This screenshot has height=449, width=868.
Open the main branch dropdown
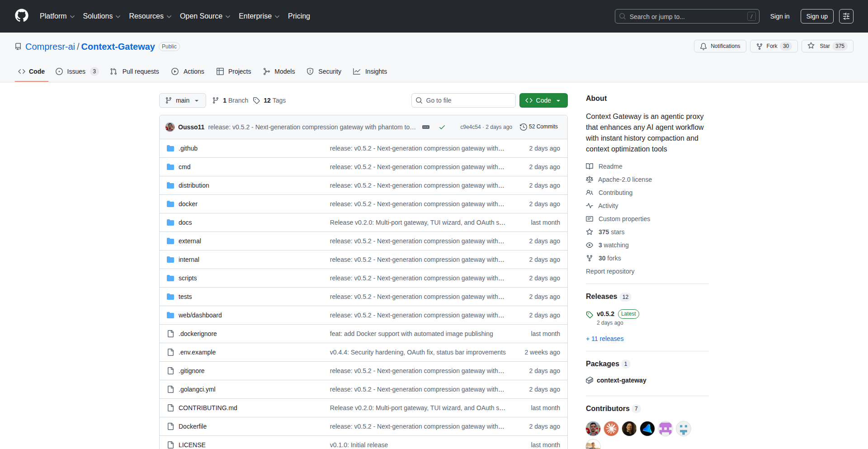[x=182, y=100]
